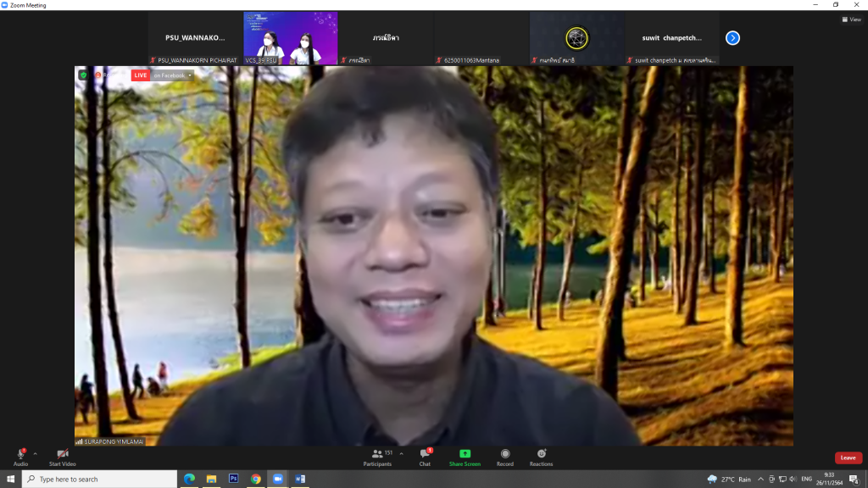Viewport: 868px width, 488px height.
Task: Click the green encryption shield icon
Action: [83, 75]
